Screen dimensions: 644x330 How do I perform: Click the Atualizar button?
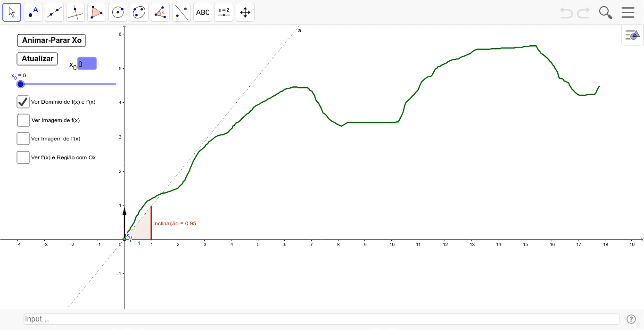pyautogui.click(x=38, y=59)
